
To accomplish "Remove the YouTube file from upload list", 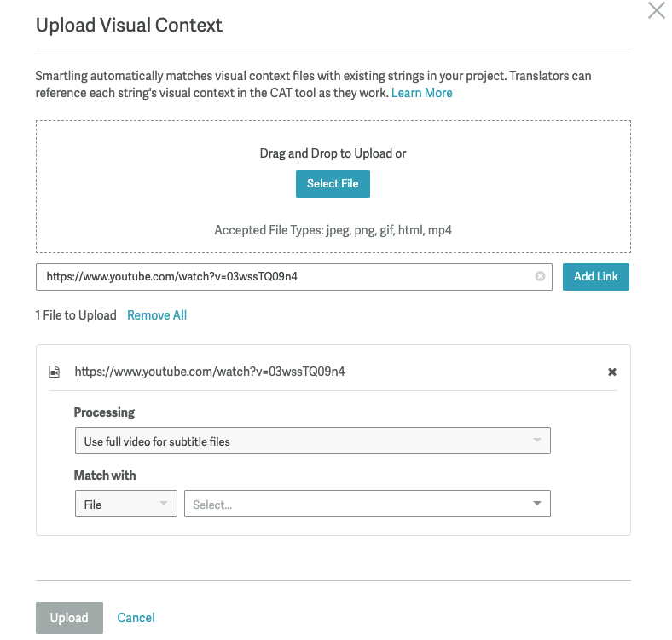I will (611, 372).
